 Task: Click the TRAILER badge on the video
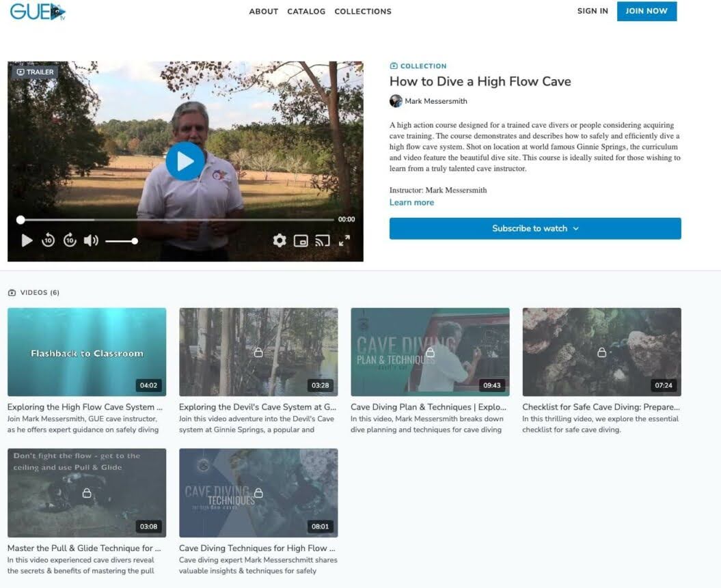tap(35, 72)
